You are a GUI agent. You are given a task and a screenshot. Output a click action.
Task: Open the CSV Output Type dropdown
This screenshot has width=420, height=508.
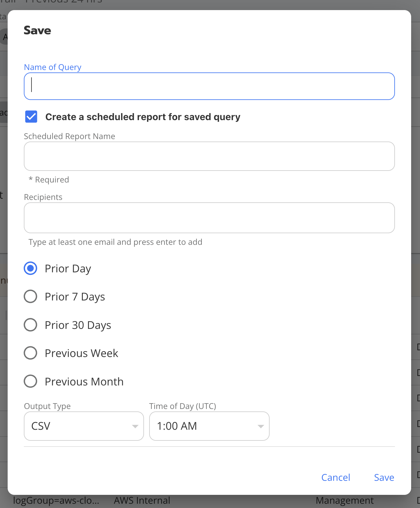coord(83,426)
